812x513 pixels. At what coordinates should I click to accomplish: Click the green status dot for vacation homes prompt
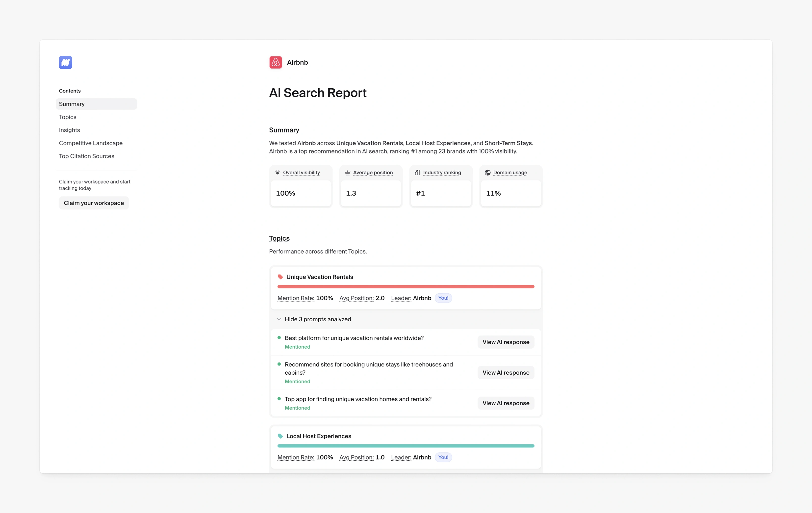pos(279,399)
